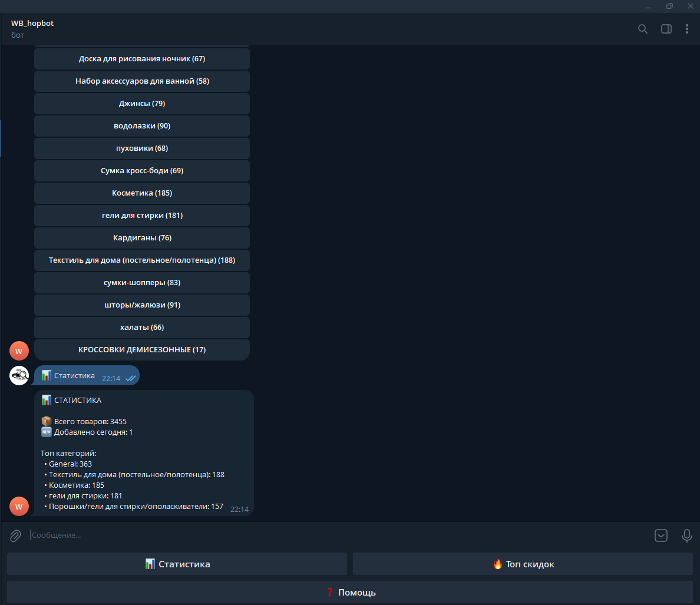Click the white user avatar beside Статистика message

[19, 376]
